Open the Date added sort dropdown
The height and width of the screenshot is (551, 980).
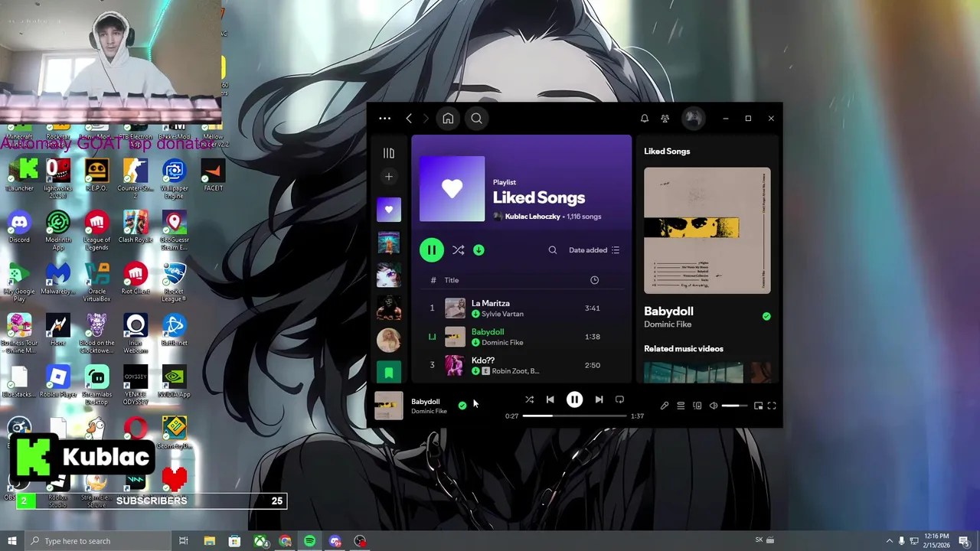pyautogui.click(x=594, y=250)
